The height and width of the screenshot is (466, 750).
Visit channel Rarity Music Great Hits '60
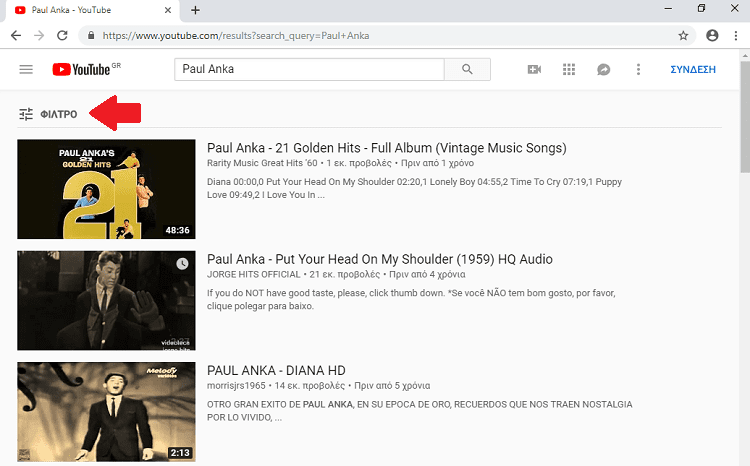coord(262,163)
